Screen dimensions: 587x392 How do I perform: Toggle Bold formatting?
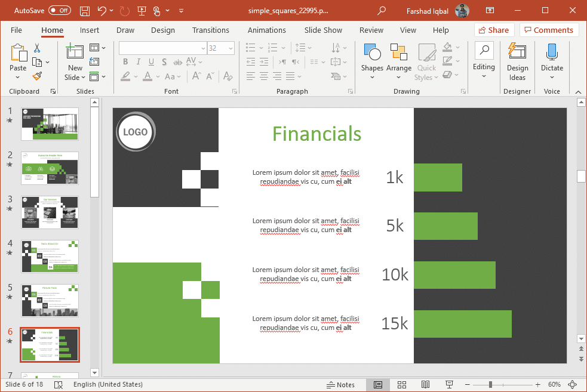pos(125,62)
